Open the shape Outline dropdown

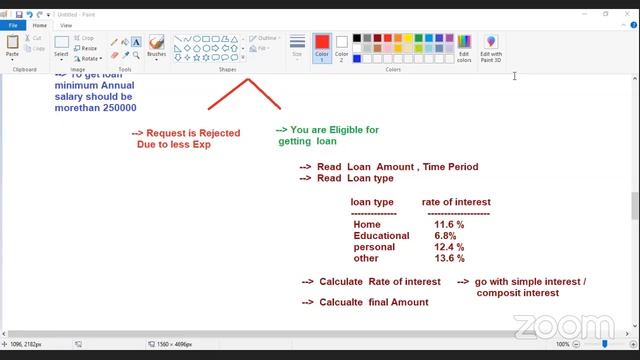[x=264, y=38]
